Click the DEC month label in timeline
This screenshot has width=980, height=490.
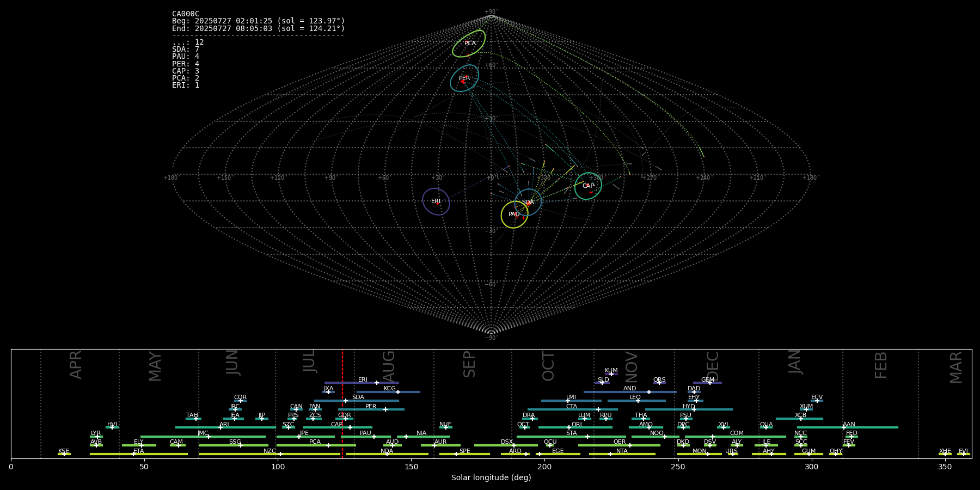tap(712, 366)
